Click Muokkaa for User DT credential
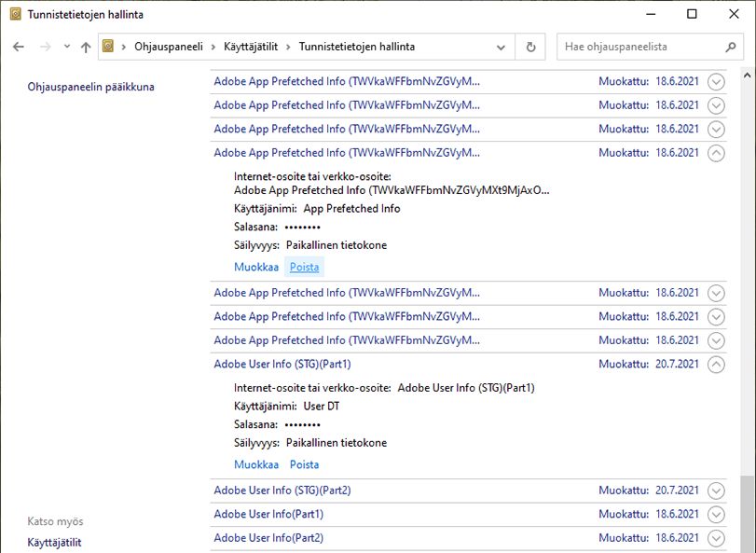The width and height of the screenshot is (756, 553). pyautogui.click(x=256, y=464)
